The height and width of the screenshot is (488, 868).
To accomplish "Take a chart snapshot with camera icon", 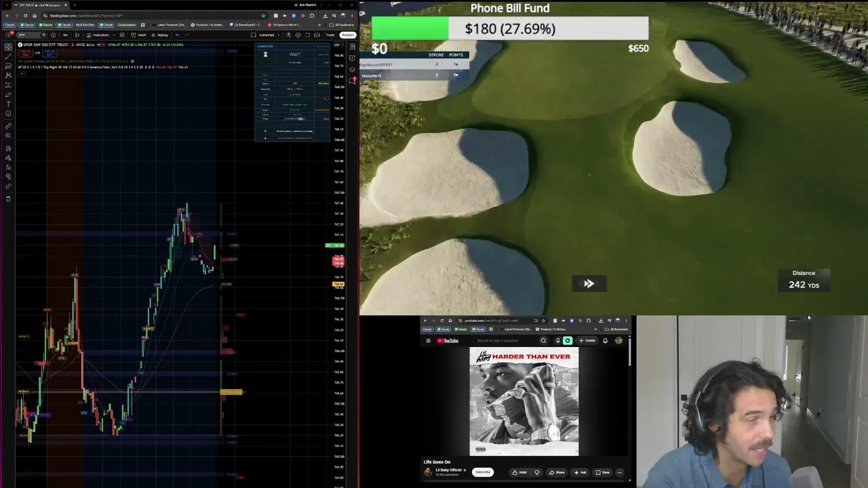I will click(x=317, y=35).
